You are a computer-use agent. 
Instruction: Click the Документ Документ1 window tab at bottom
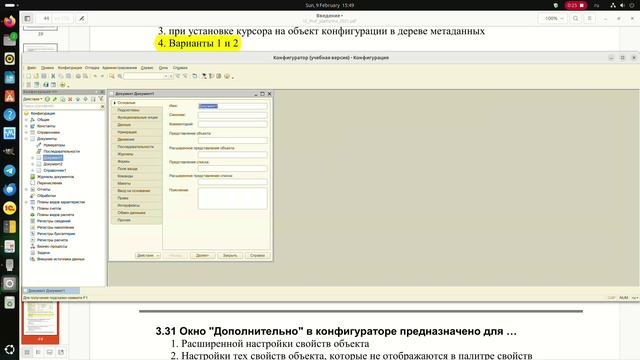pyautogui.click(x=51, y=291)
